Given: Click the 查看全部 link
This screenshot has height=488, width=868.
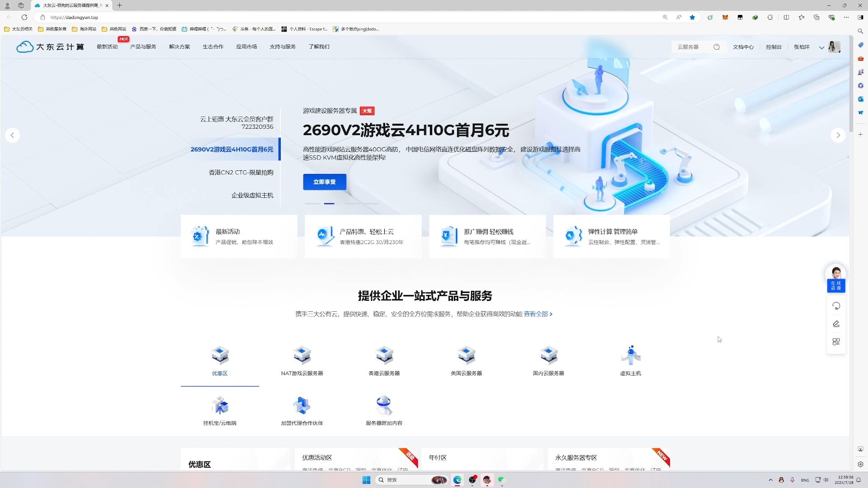Looking at the screenshot, I should (x=538, y=314).
